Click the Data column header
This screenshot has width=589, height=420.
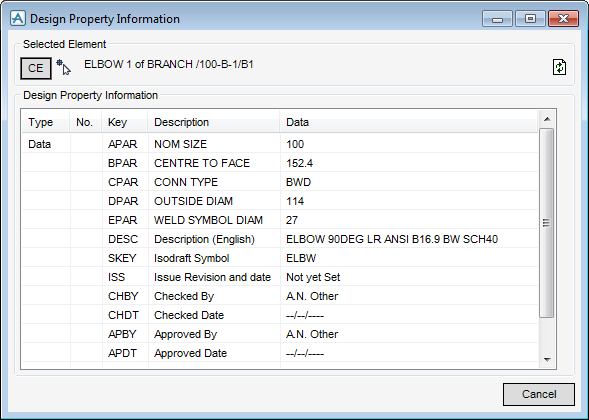[409, 122]
